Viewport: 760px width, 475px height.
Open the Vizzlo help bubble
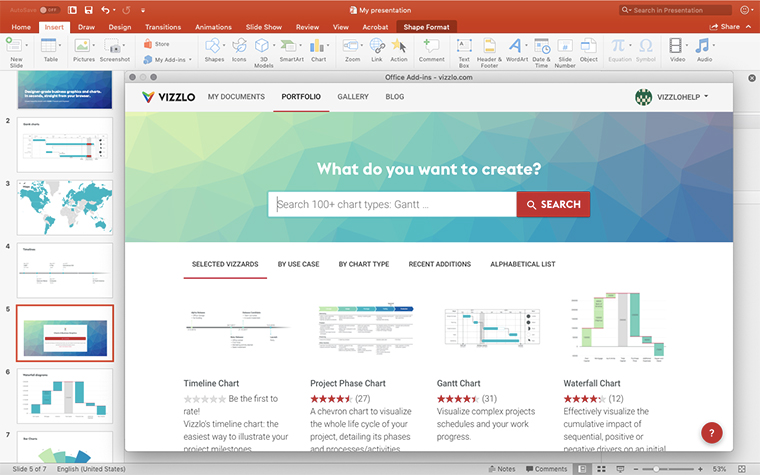[712, 433]
